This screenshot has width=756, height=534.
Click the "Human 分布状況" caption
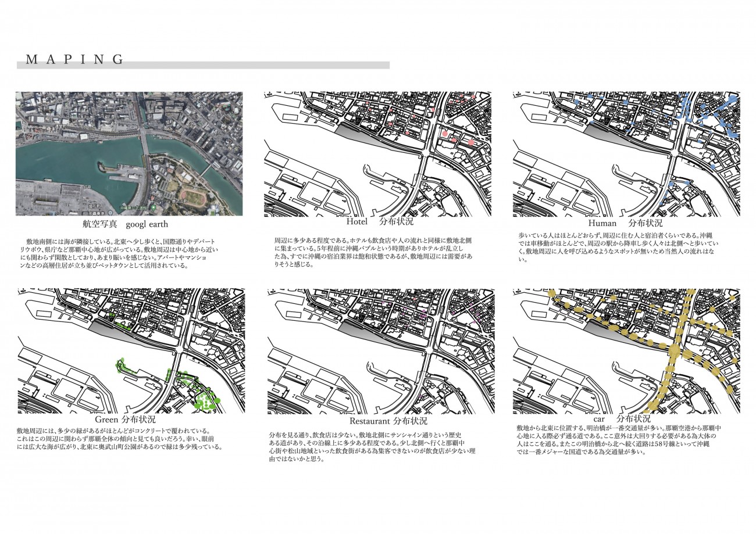(625, 223)
